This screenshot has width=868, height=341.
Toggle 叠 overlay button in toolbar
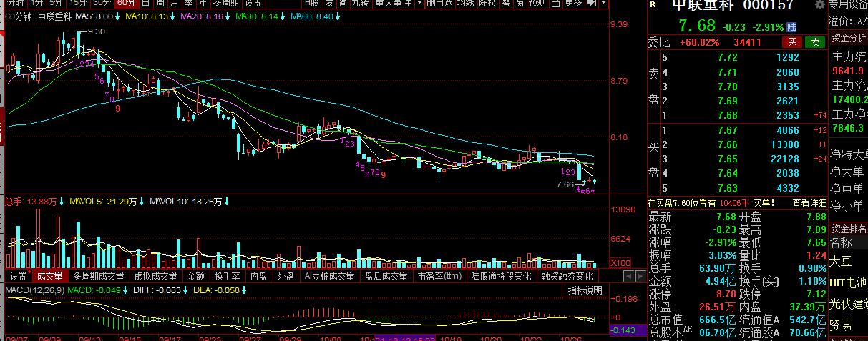pyautogui.click(x=505, y=4)
